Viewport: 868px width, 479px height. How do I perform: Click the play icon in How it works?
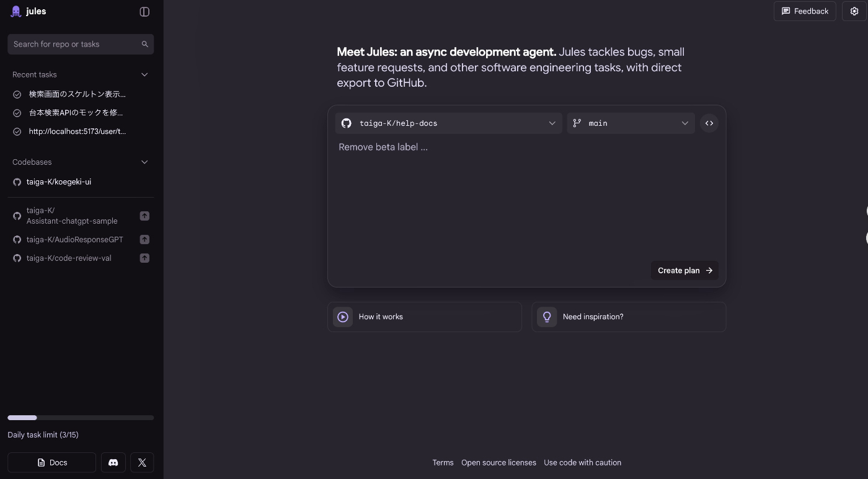pos(343,317)
